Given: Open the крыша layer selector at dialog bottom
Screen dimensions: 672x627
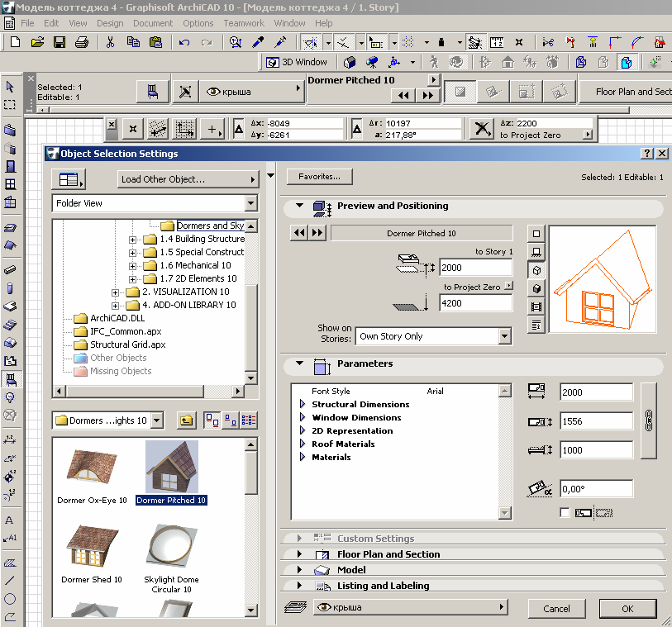Looking at the screenshot, I should pyautogui.click(x=411, y=607).
